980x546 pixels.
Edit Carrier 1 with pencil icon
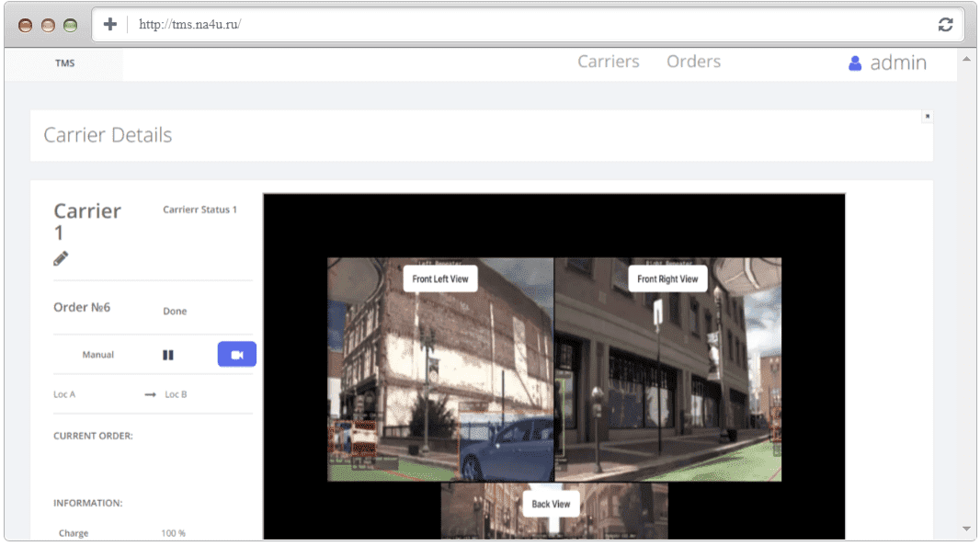(x=61, y=258)
